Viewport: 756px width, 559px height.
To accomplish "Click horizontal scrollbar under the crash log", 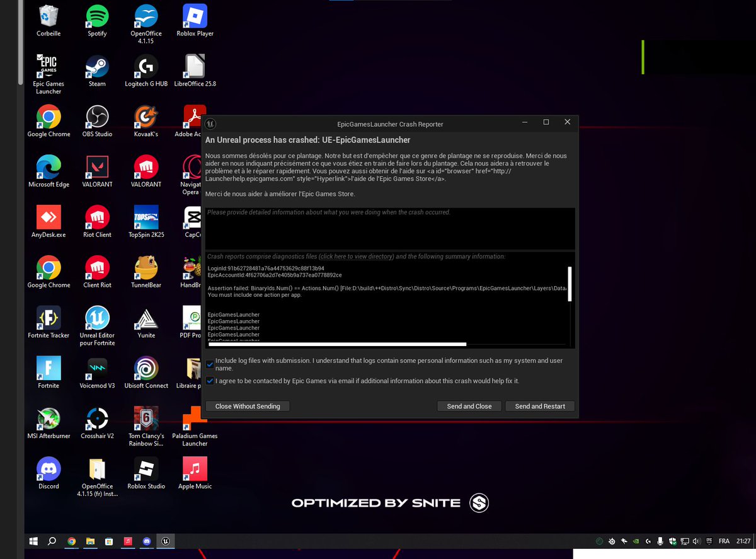I will 337,344.
